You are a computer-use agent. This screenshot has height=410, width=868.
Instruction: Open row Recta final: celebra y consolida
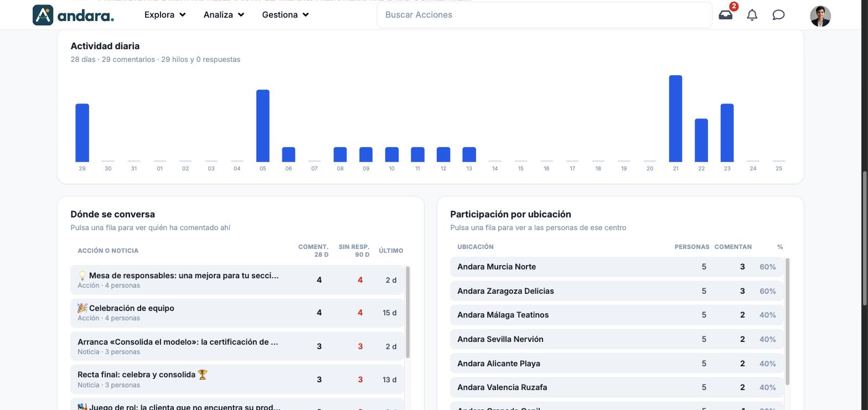pos(237,379)
